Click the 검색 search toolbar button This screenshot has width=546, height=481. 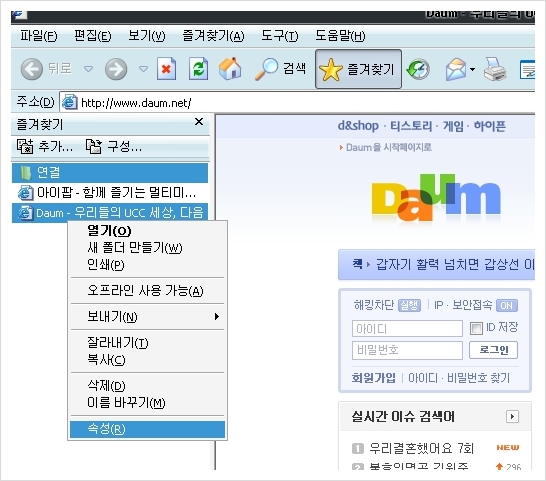(x=280, y=69)
